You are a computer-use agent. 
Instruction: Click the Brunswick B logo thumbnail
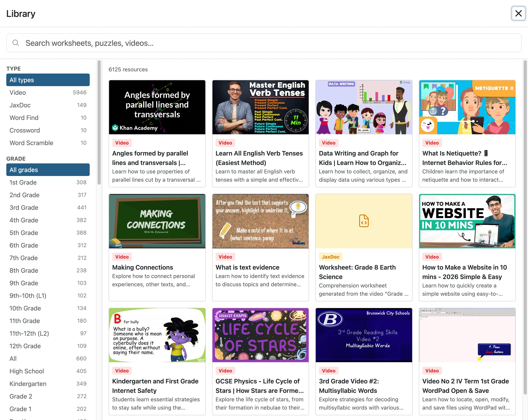330,319
